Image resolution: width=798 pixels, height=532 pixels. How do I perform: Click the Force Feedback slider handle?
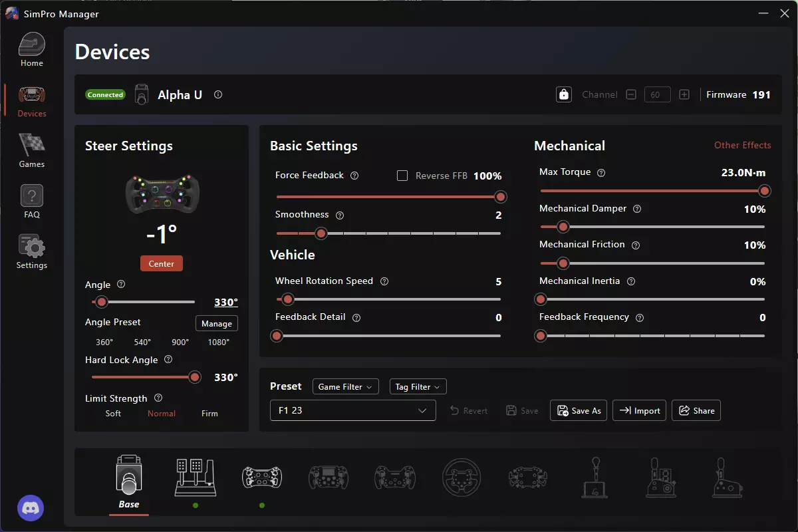coord(501,197)
